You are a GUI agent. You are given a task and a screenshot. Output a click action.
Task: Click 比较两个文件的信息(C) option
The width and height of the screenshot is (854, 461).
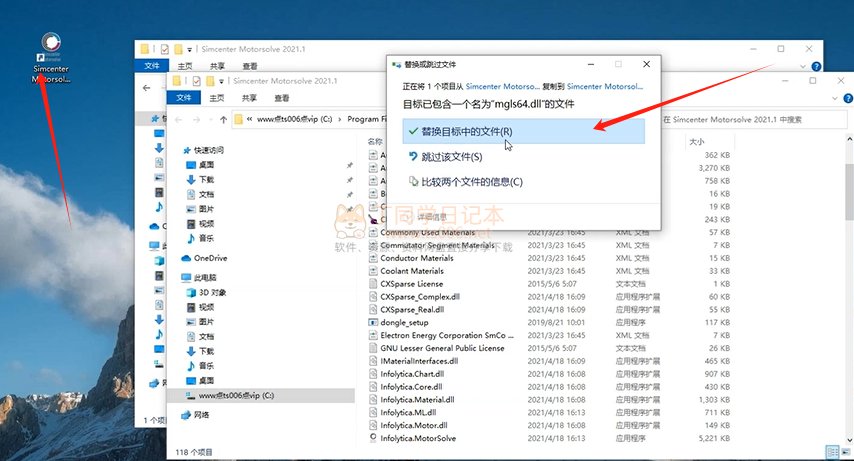pos(471,182)
